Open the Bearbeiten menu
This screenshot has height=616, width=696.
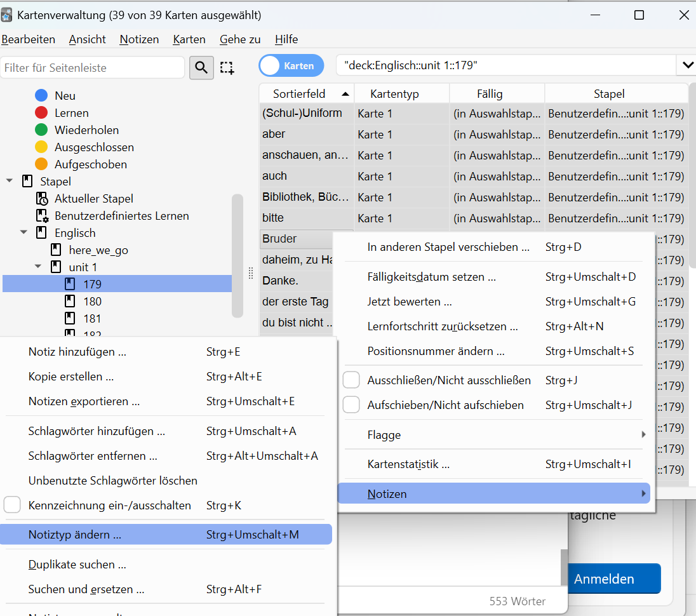(29, 39)
